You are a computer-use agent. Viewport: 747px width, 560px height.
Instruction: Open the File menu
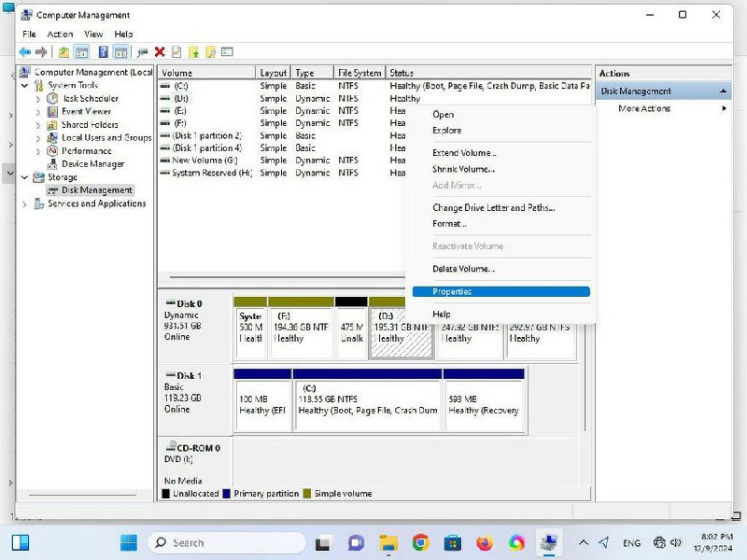pos(29,35)
